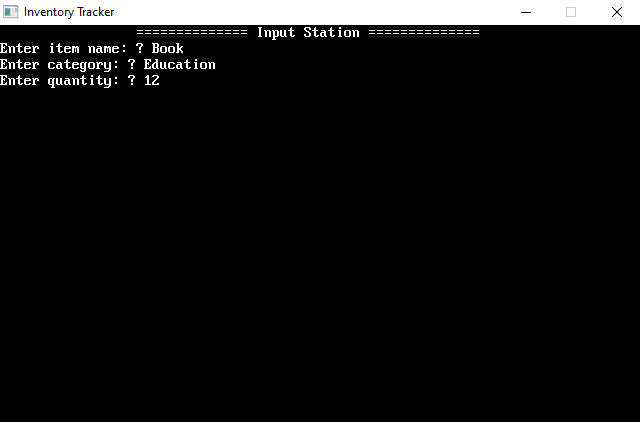Click the greyed-out maximize button
Screen dimensions: 640x422
[571, 12]
